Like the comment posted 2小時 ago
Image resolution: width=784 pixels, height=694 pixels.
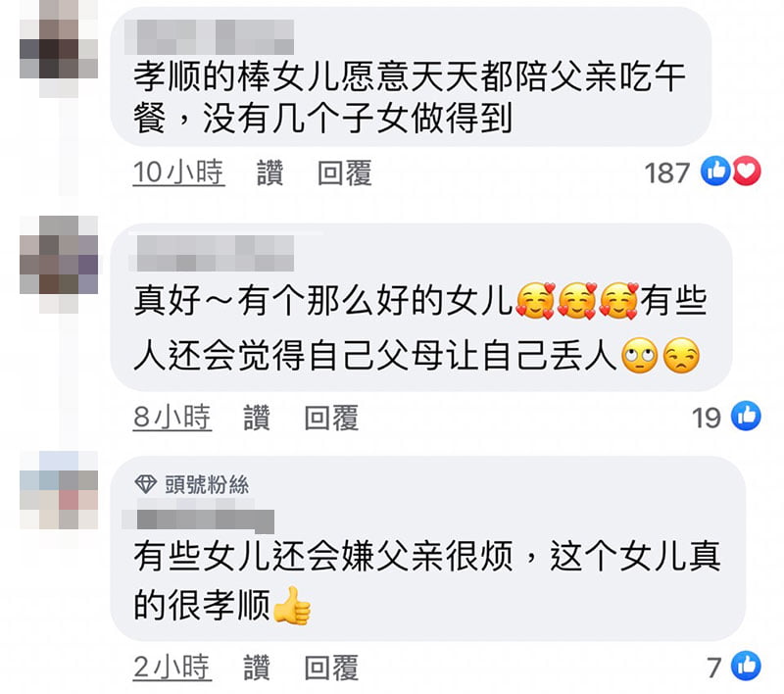click(x=257, y=668)
